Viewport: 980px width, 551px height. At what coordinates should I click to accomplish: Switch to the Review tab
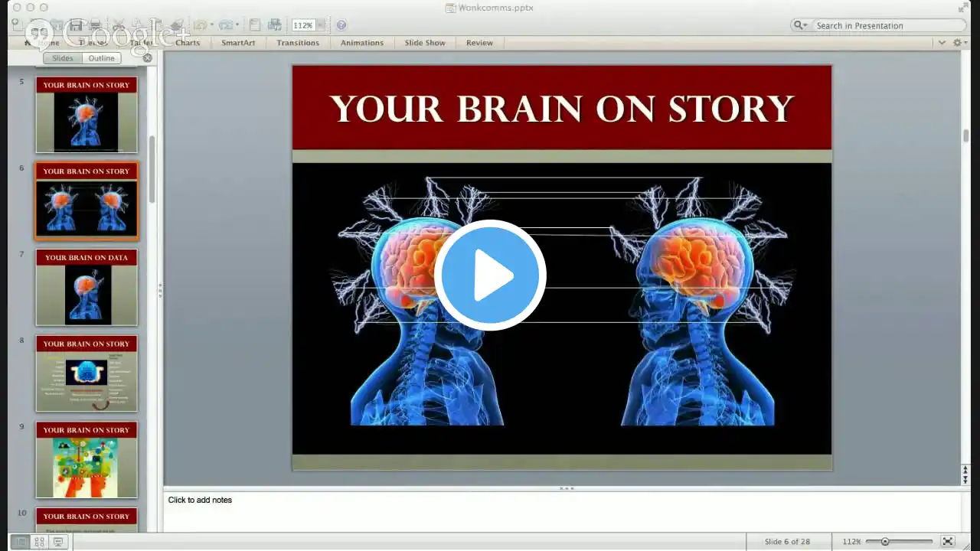(479, 43)
